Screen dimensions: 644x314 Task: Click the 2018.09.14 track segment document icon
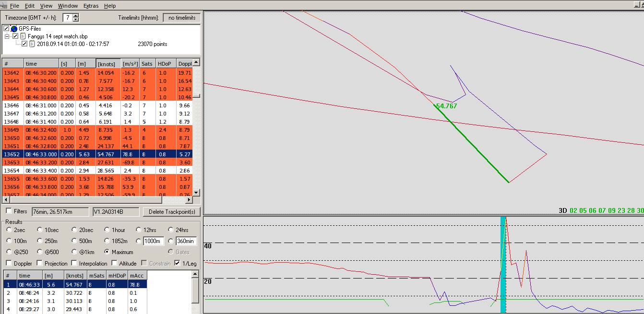[x=32, y=44]
